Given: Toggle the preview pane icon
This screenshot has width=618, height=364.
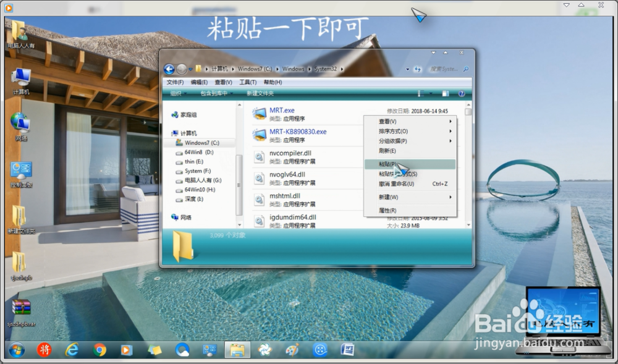Looking at the screenshot, I should (446, 94).
